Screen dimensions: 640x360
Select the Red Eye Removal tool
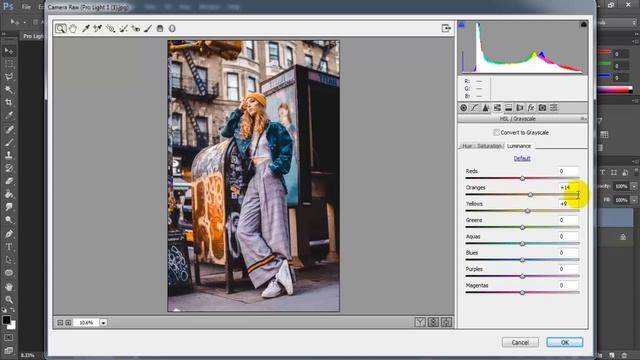[136, 29]
